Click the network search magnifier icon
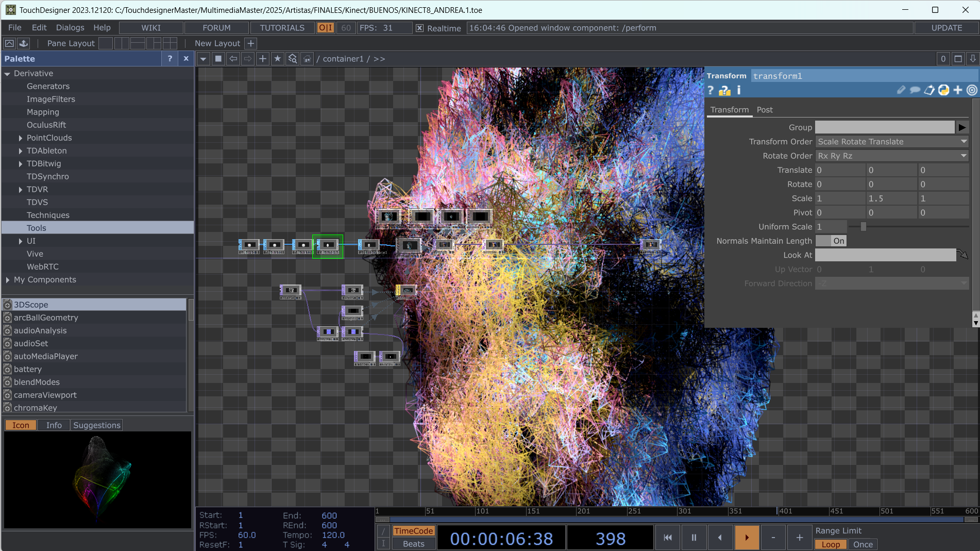This screenshot has height=551, width=980. (293, 59)
